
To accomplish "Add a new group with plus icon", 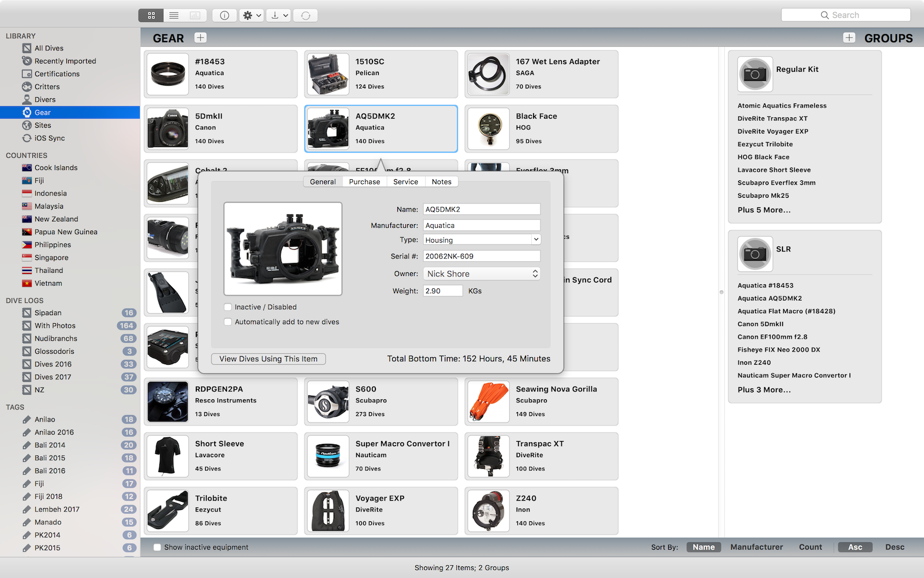I will point(849,38).
